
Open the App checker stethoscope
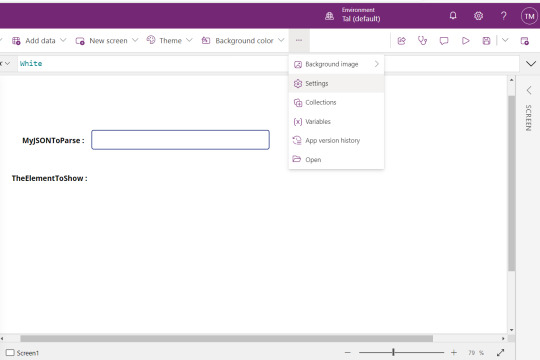point(423,41)
